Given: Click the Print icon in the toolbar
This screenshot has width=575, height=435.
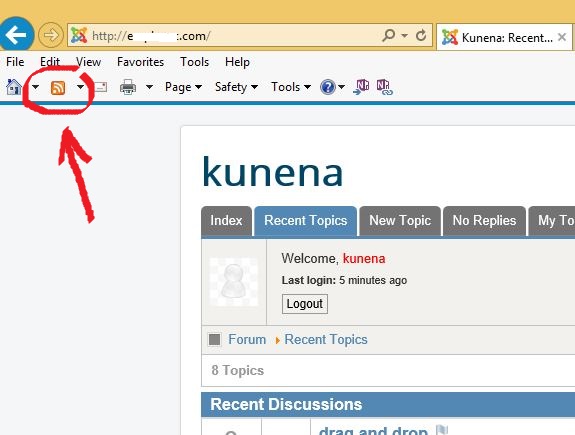Looking at the screenshot, I should (128, 87).
